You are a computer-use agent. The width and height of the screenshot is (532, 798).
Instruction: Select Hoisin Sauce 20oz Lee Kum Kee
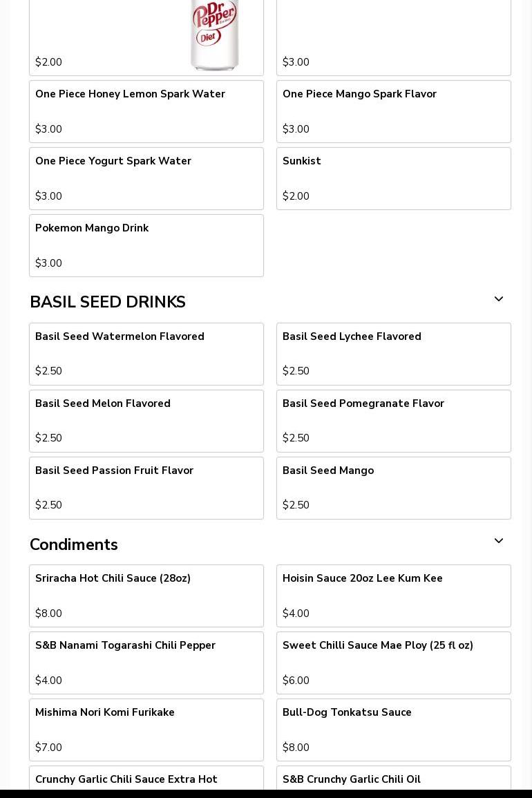[394, 596]
